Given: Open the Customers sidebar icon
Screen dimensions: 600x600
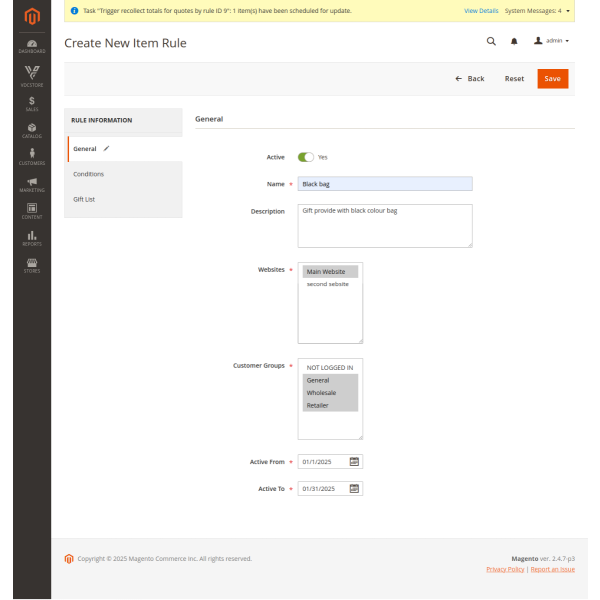Looking at the screenshot, I should point(32,157).
